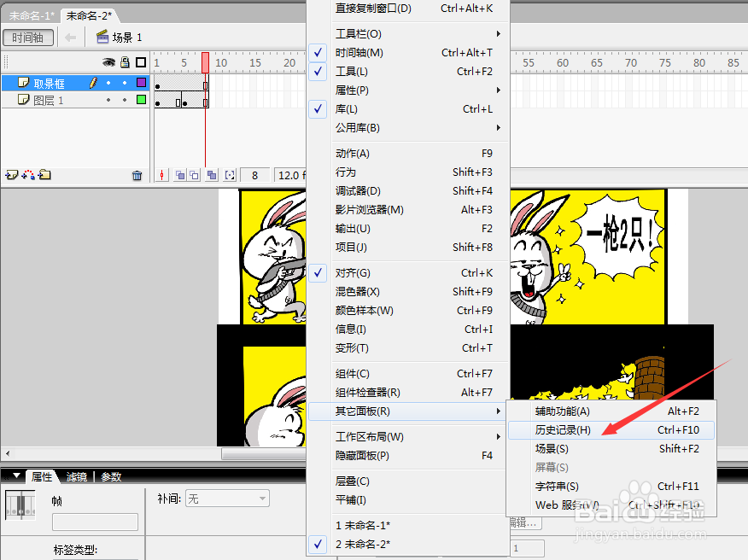
Task: Click frame 1 keyframe of 图层 1
Action: pyautogui.click(x=158, y=100)
